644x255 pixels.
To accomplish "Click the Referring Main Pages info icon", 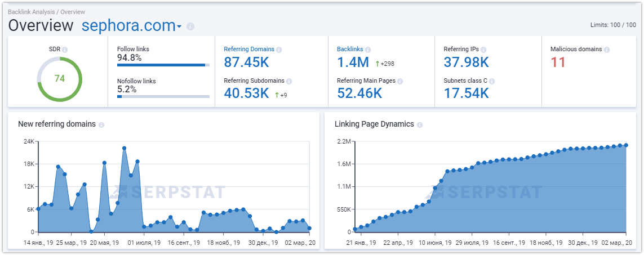I will [400, 81].
